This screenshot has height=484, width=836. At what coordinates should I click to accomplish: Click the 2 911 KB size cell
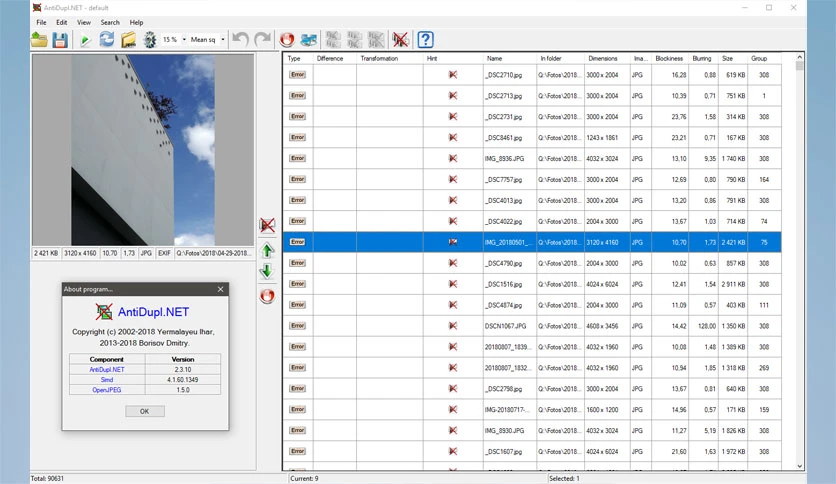coord(734,284)
